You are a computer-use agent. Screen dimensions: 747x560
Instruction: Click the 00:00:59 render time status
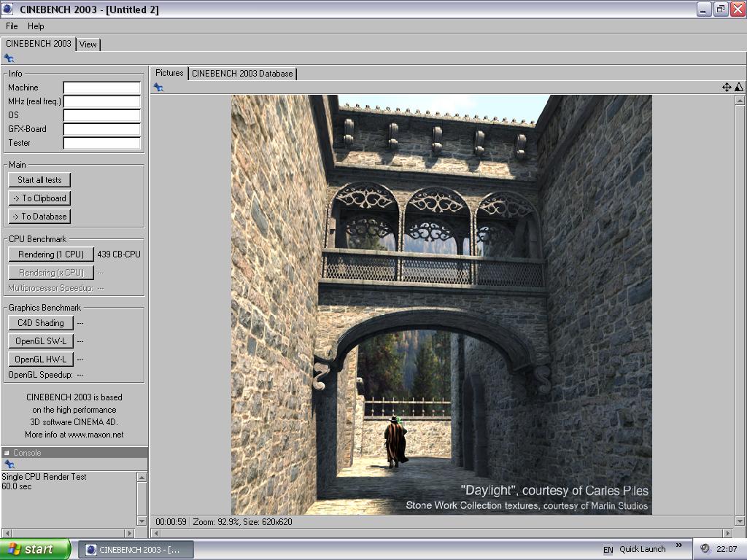pyautogui.click(x=171, y=522)
